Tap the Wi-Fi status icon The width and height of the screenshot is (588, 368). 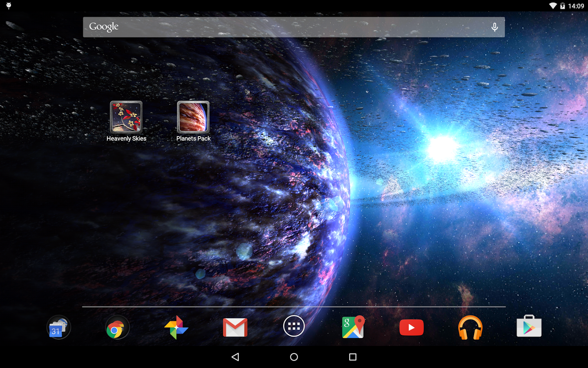[x=552, y=6]
